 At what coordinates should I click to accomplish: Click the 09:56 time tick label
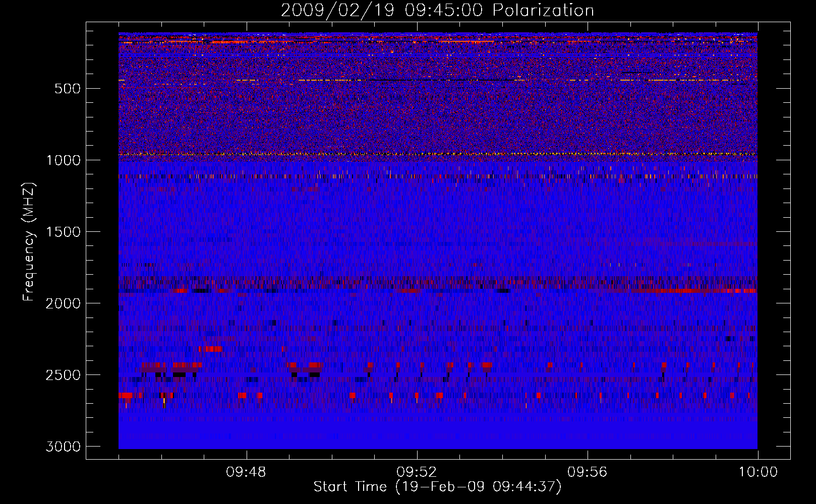[x=588, y=472]
